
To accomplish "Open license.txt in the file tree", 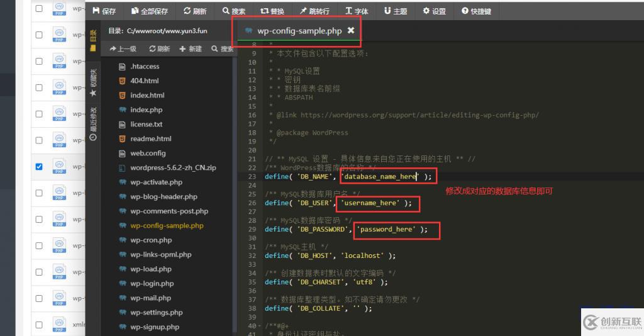I will click(x=146, y=124).
